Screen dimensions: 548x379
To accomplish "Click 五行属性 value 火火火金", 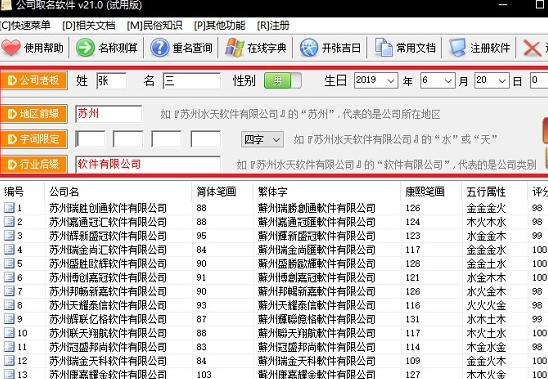I will (x=486, y=305).
